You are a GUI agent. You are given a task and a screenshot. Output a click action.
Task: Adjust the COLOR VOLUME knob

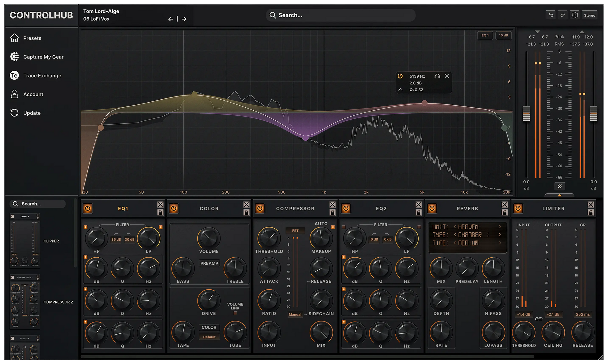point(209,238)
